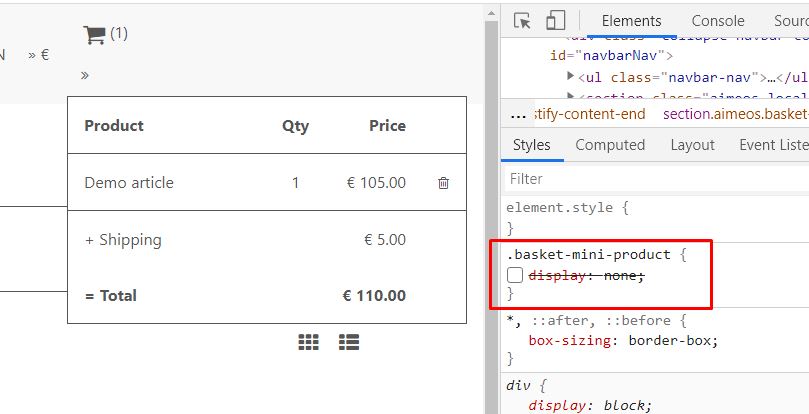Screen dimensions: 809x414
Task: Open the Event Listeners pane
Action: click(773, 145)
